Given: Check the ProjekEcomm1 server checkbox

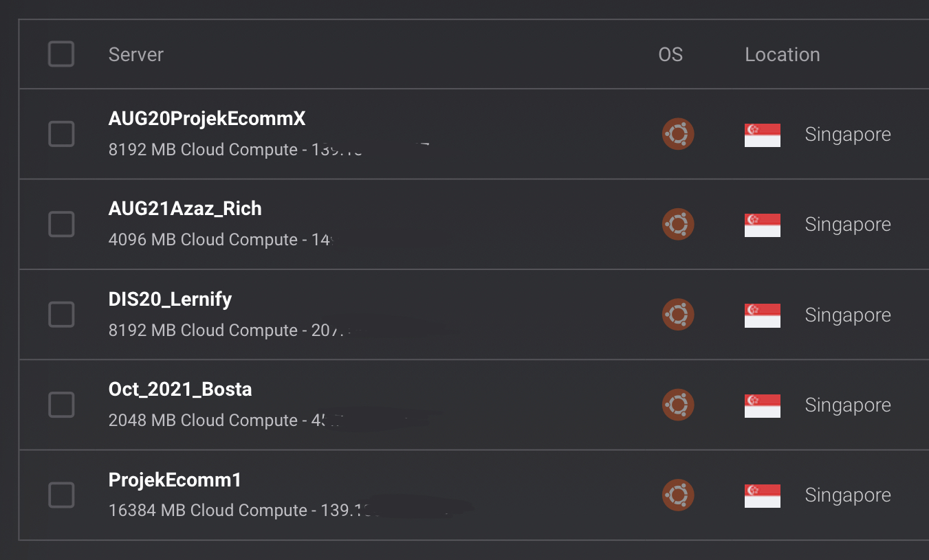Looking at the screenshot, I should [61, 495].
